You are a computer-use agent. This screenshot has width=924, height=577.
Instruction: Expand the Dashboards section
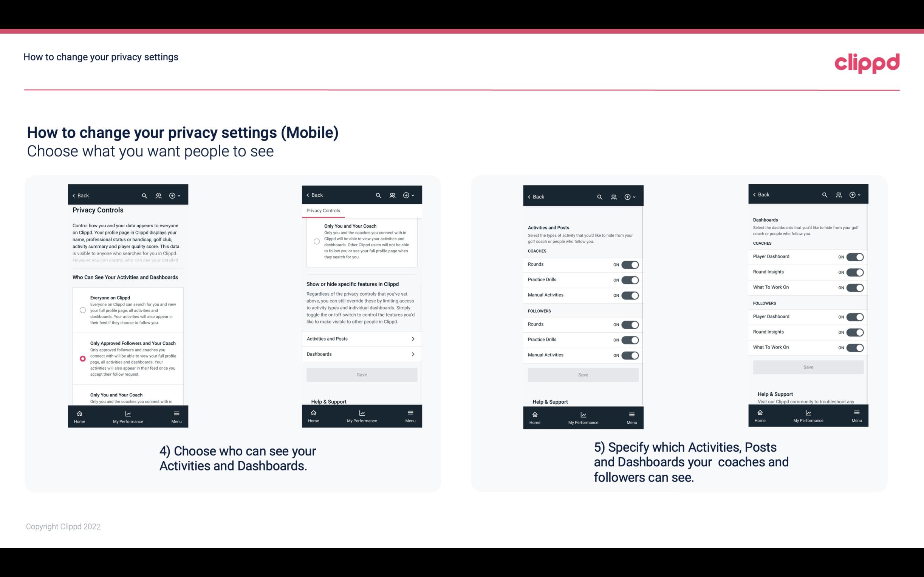click(x=361, y=354)
